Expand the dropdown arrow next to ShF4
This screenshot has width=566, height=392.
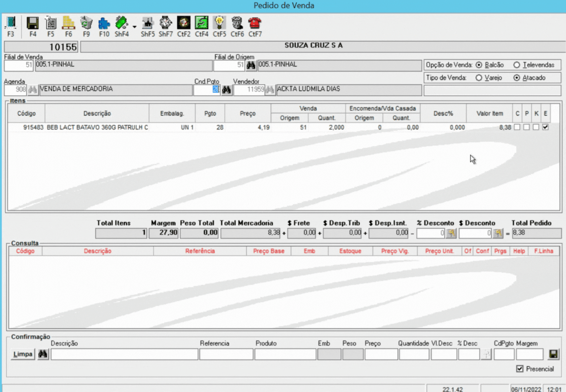pos(134,27)
